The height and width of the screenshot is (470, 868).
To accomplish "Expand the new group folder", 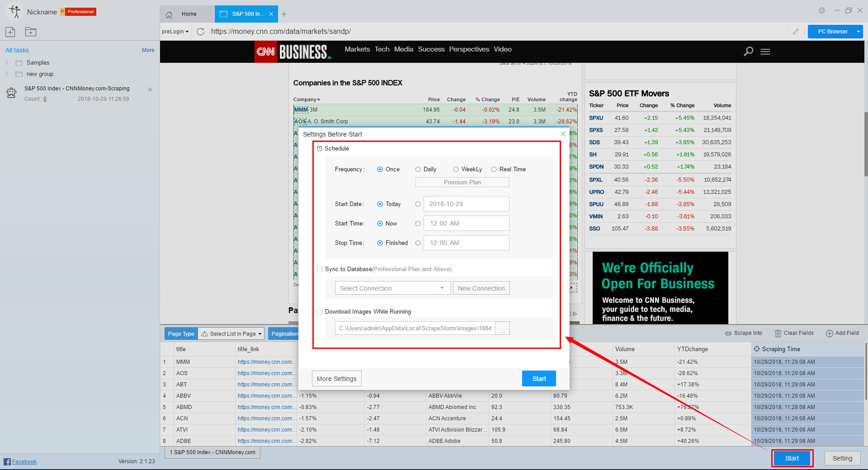I will [x=7, y=74].
